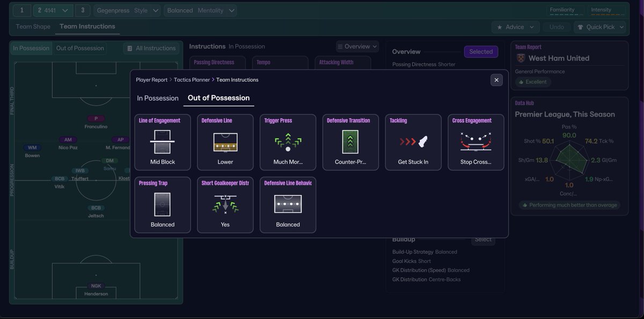Open the Quick Pick dropdown
Screen dimensions: 644x319
599,27
